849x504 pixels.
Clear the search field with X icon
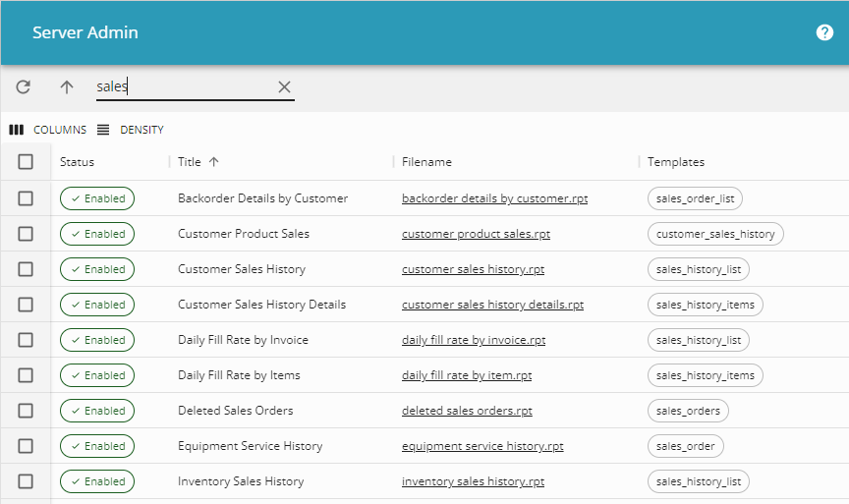pos(284,86)
